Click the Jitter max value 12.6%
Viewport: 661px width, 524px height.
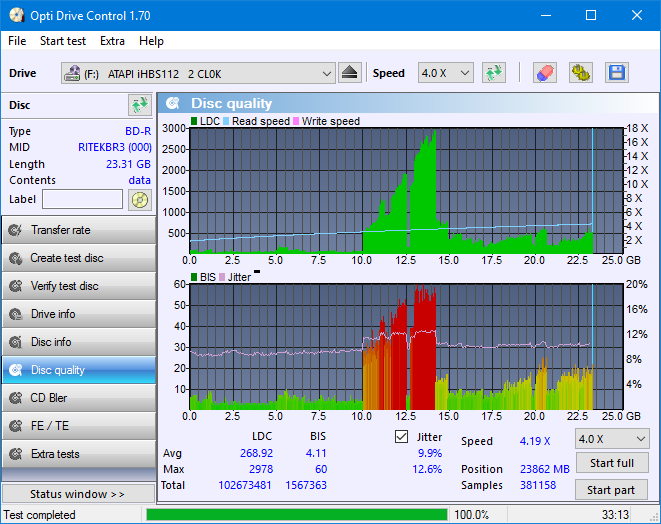click(x=427, y=469)
